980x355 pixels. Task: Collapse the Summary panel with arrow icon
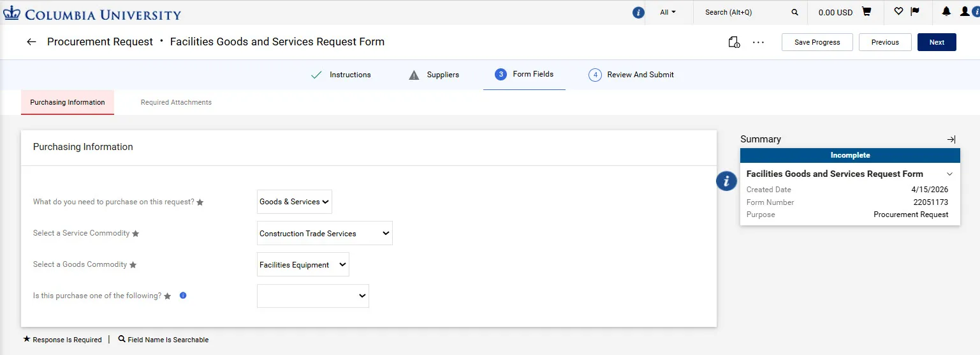click(951, 139)
